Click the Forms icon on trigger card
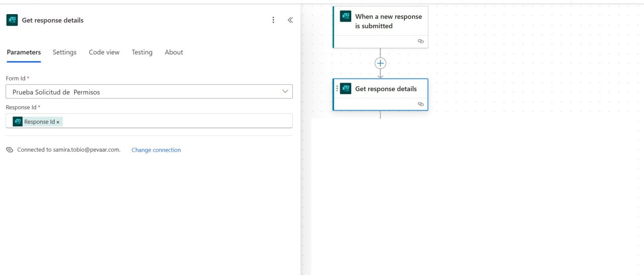The width and height of the screenshot is (644, 275). click(x=345, y=16)
